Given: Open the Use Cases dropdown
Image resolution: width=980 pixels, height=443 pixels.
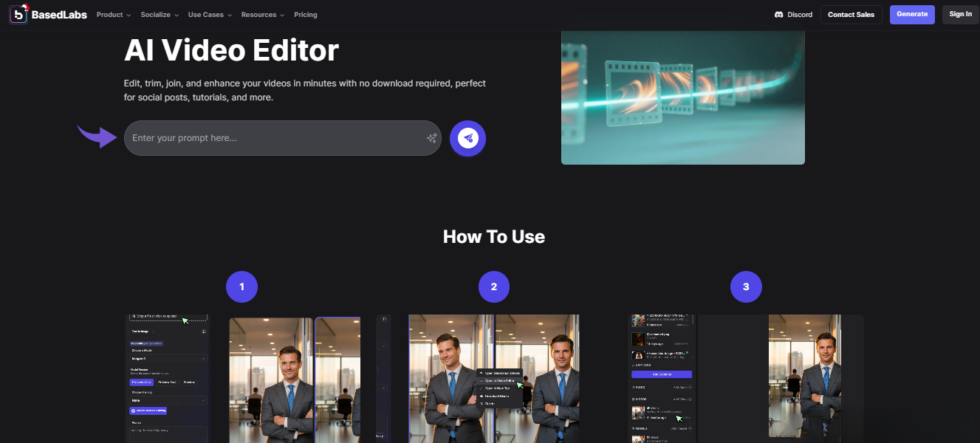Looking at the screenshot, I should click(210, 14).
